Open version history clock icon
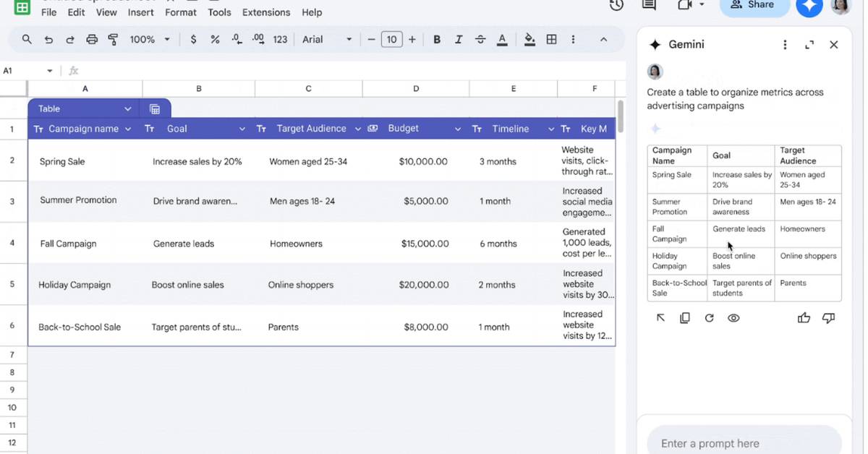868x454 pixels. 616,5
